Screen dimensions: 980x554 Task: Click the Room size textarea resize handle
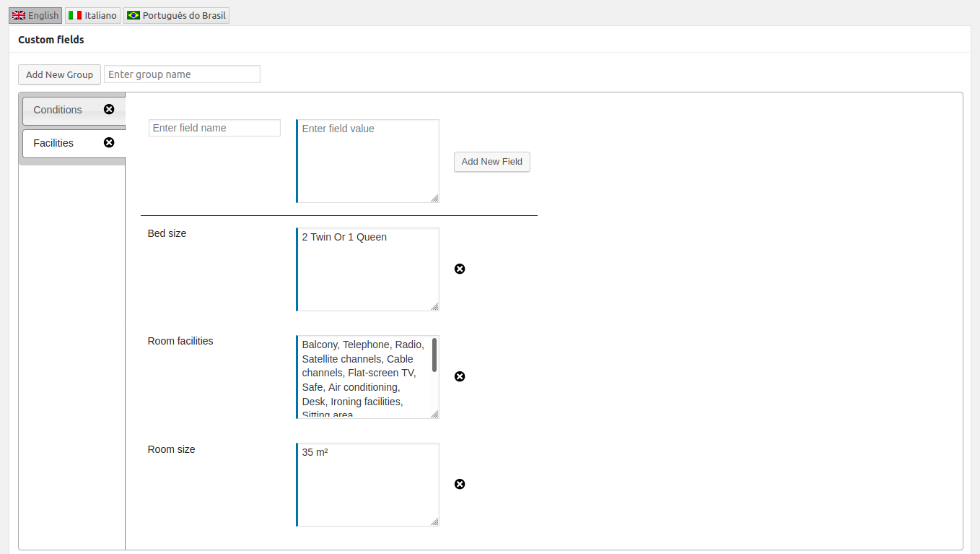(434, 521)
